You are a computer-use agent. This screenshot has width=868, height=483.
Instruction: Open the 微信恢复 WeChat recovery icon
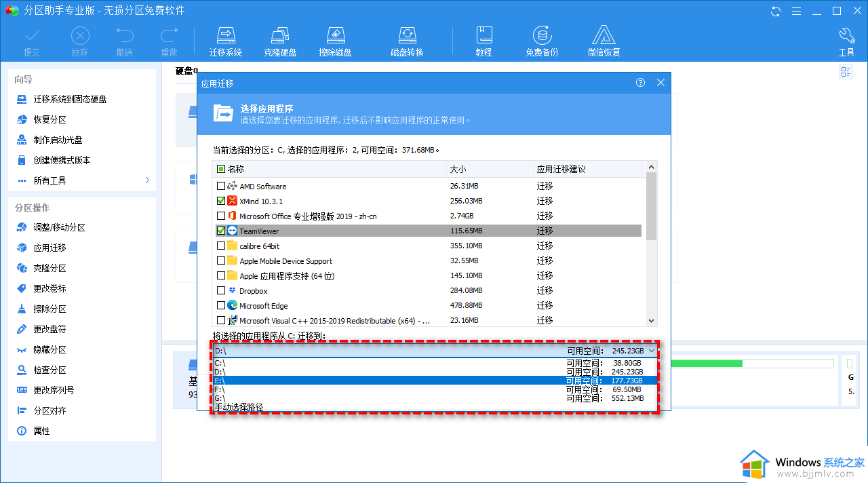coord(604,42)
